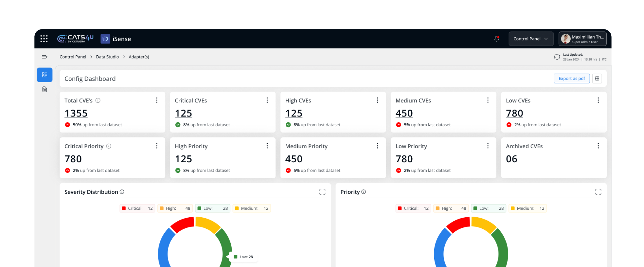The width and height of the screenshot is (644, 267).
Task: Toggle Low legend in Priority chart
Action: 489,208
